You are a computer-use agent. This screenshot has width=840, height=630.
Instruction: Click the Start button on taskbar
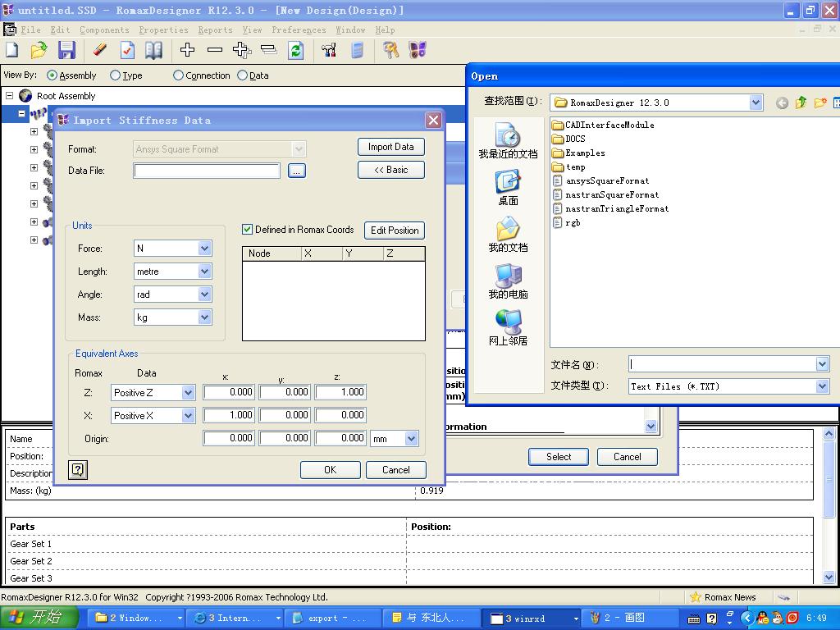[x=39, y=618]
